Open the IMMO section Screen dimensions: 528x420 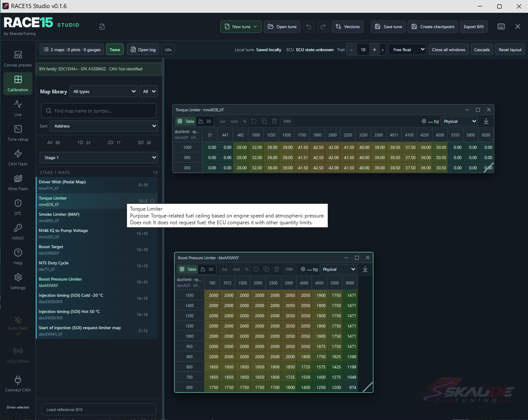[x=18, y=232]
